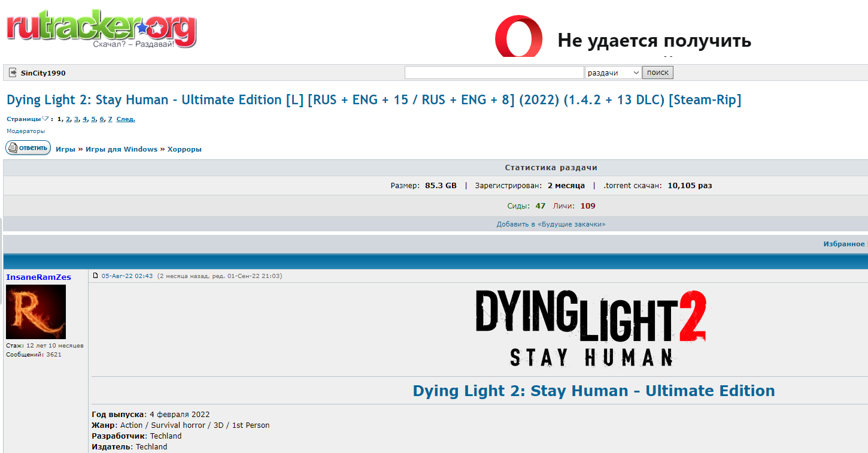Click the post date «05-Авг-22 02:43» link
This screenshot has height=453, width=868.
point(127,276)
